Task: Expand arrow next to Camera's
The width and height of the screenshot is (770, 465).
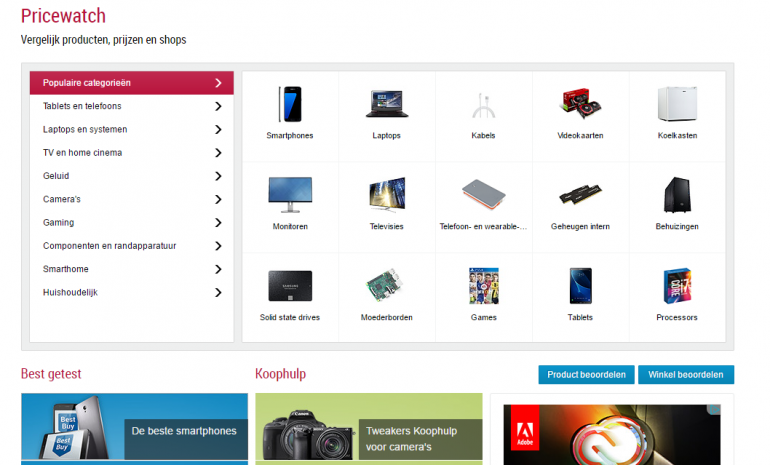Action: (219, 199)
